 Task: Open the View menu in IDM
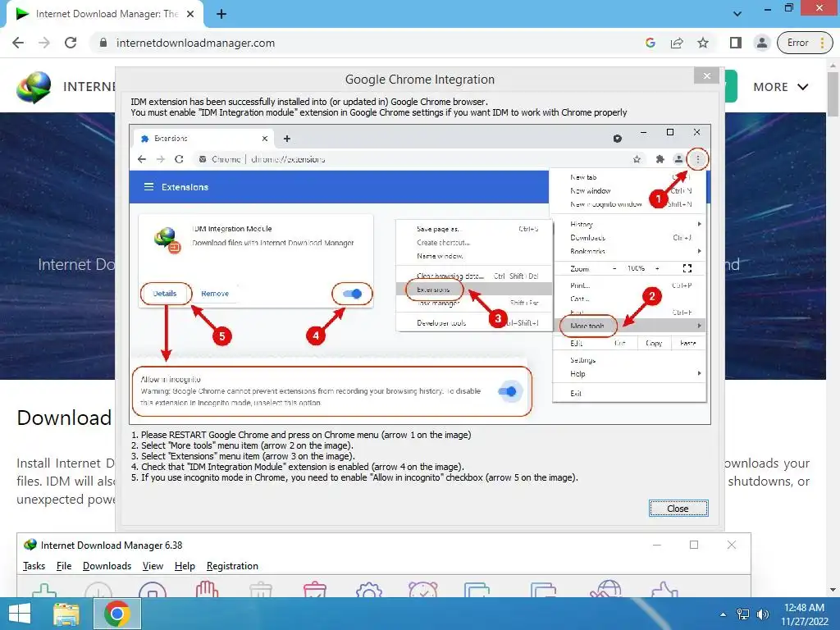coord(153,566)
